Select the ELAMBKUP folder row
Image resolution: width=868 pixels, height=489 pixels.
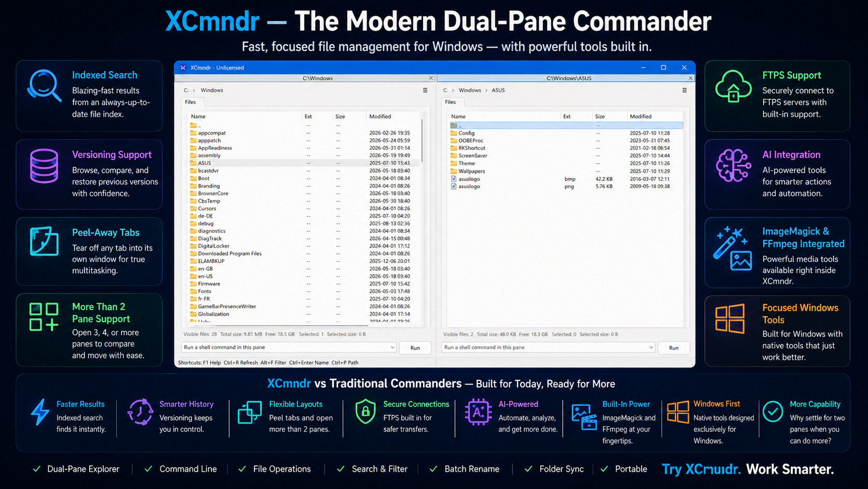pos(304,261)
